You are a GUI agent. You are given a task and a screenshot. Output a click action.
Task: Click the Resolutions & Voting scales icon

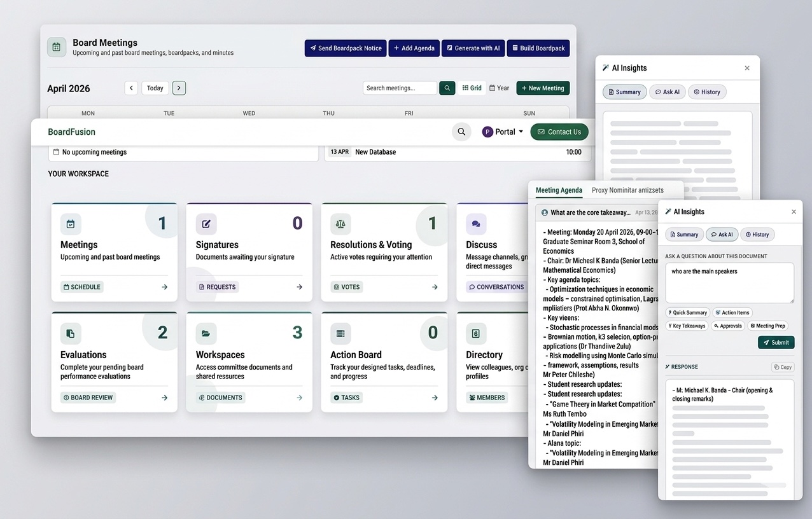pyautogui.click(x=340, y=224)
